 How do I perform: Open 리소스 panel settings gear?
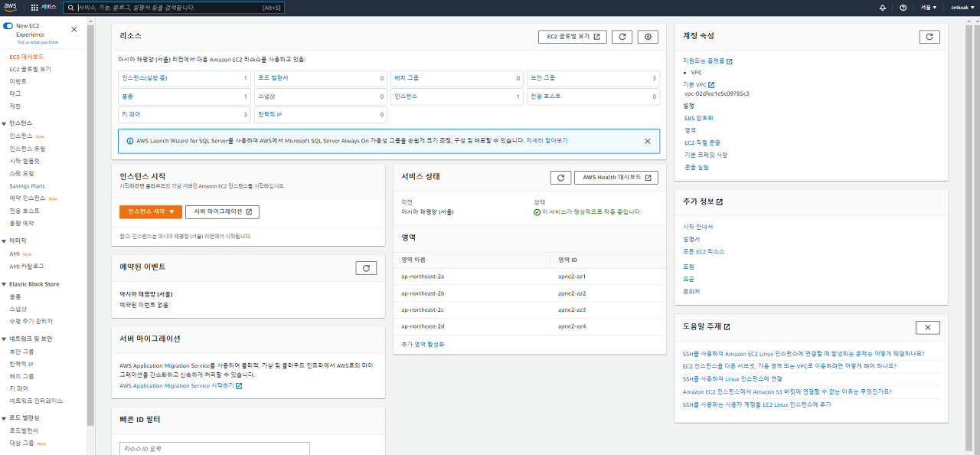click(648, 37)
